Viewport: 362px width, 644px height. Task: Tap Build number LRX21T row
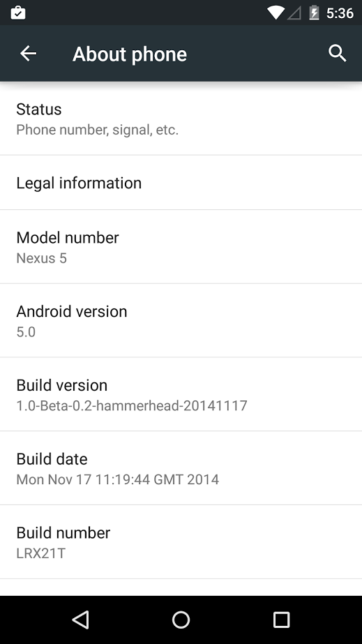(181, 542)
